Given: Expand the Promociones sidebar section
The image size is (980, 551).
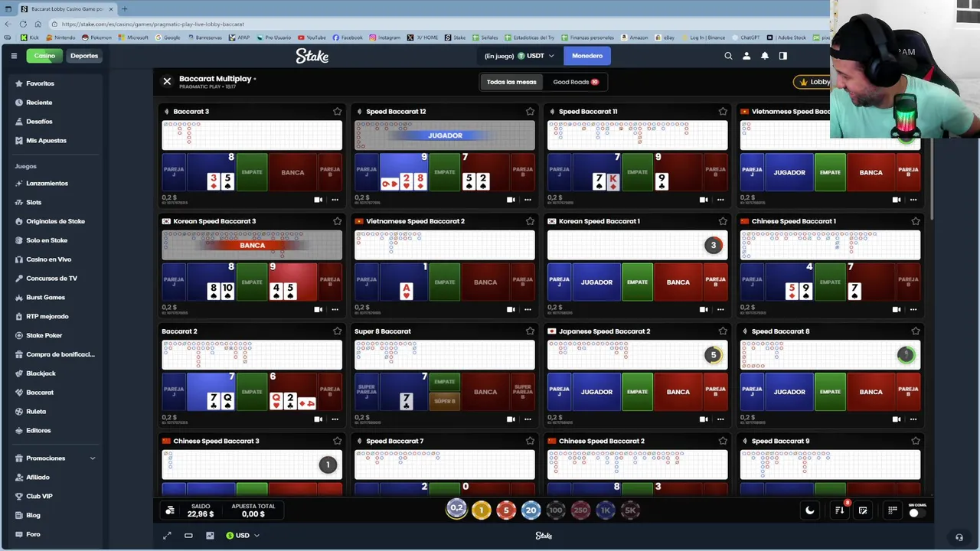Looking at the screenshot, I should coord(55,458).
